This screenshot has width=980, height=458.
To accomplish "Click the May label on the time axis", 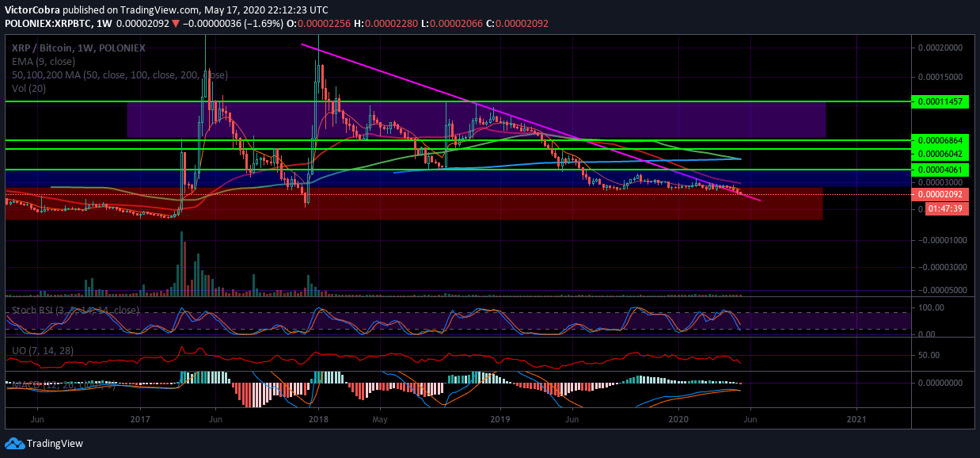I will pos(379,418).
